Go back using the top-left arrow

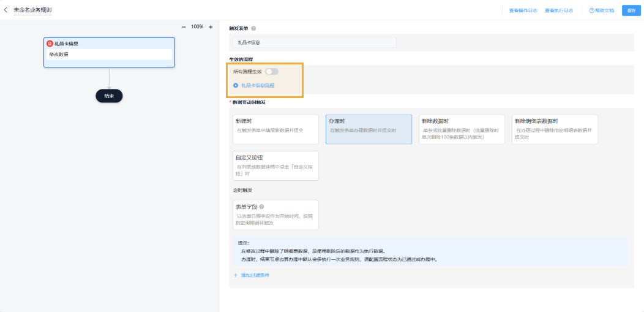(x=6, y=9)
